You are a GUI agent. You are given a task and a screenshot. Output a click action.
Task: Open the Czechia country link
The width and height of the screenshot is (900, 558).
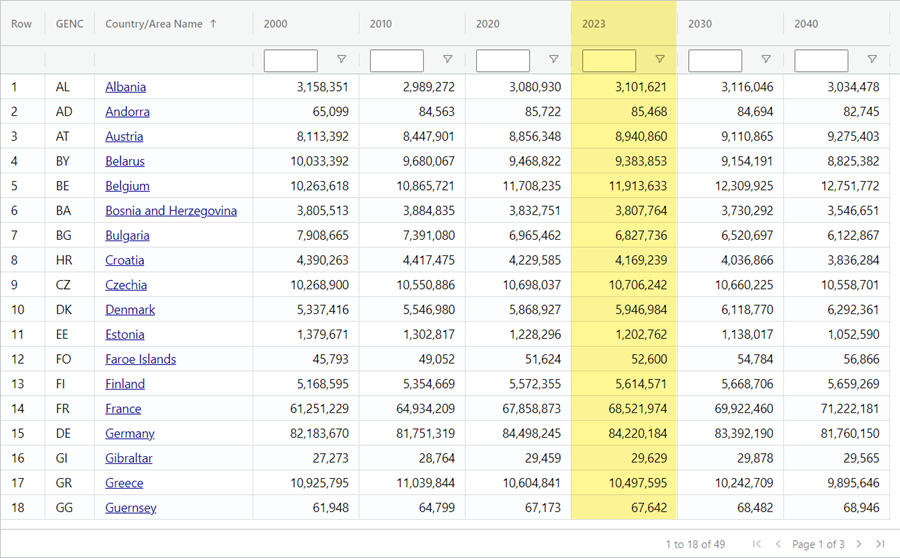click(126, 285)
